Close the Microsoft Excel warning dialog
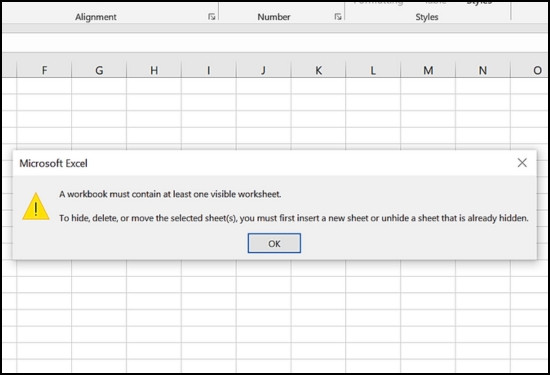This screenshot has height=375, width=550. (522, 163)
